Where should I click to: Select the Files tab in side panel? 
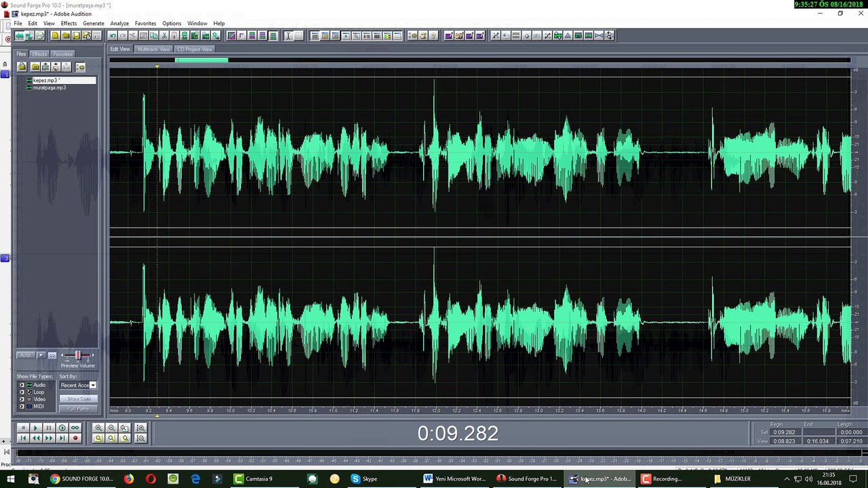21,54
